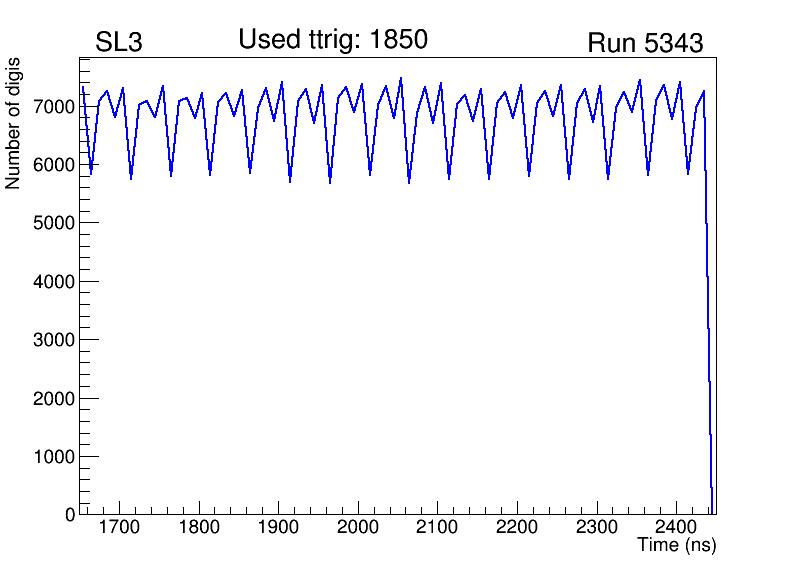Click the 'Run 5343' label
Screen dimensions: 796x572
click(x=644, y=44)
